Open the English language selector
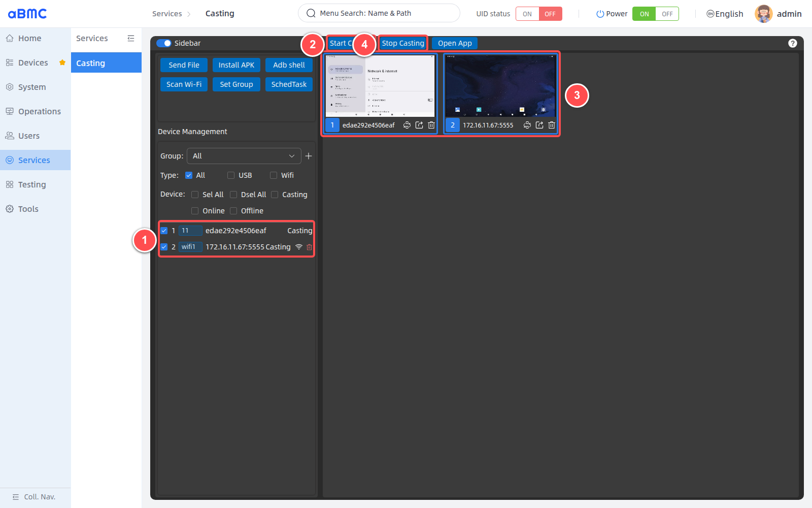The width and height of the screenshot is (812, 508). (x=725, y=14)
